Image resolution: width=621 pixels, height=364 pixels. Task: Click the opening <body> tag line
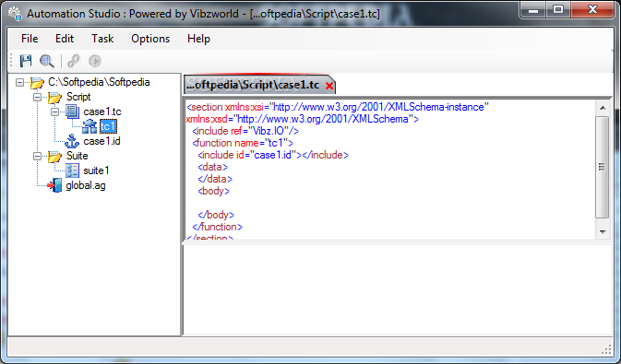213,191
